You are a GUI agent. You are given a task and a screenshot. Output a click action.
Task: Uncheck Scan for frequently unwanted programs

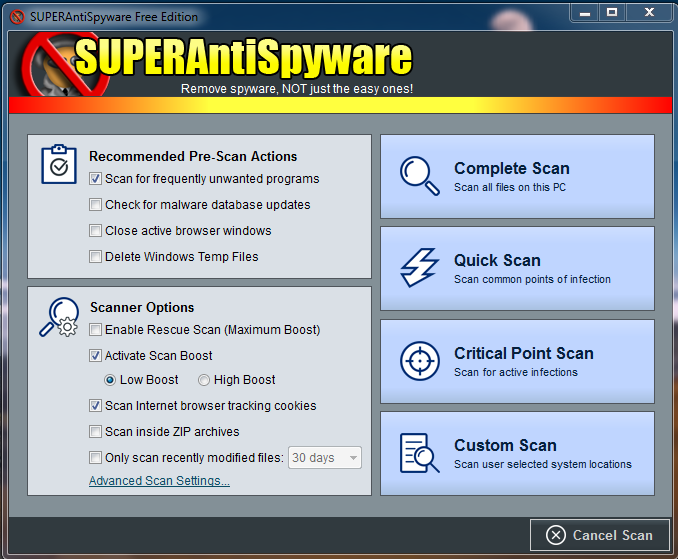click(95, 179)
